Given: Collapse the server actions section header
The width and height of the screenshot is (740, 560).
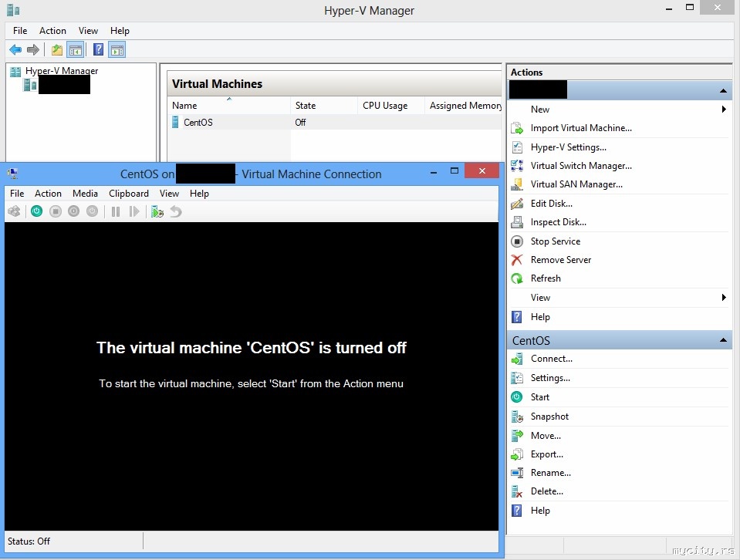Looking at the screenshot, I should point(723,90).
